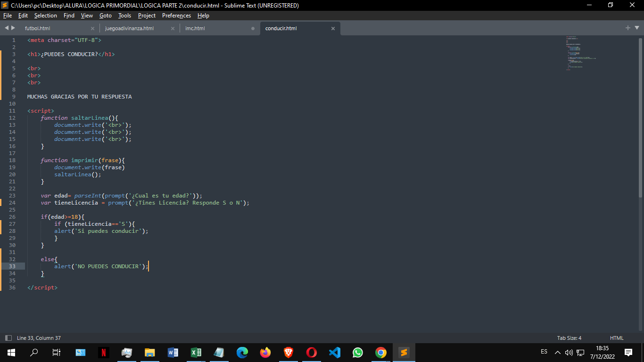The width and height of the screenshot is (644, 362).
Task: Change the Tab Size setting
Action: tap(569, 338)
